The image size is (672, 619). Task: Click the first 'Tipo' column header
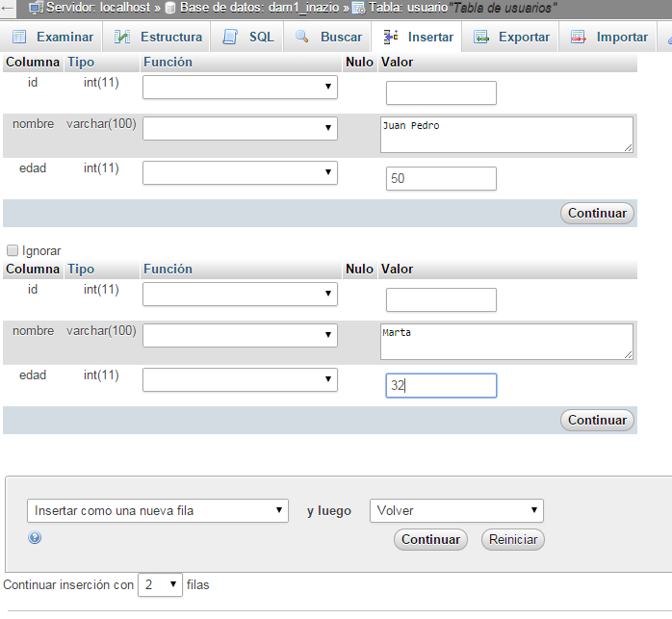(x=81, y=63)
